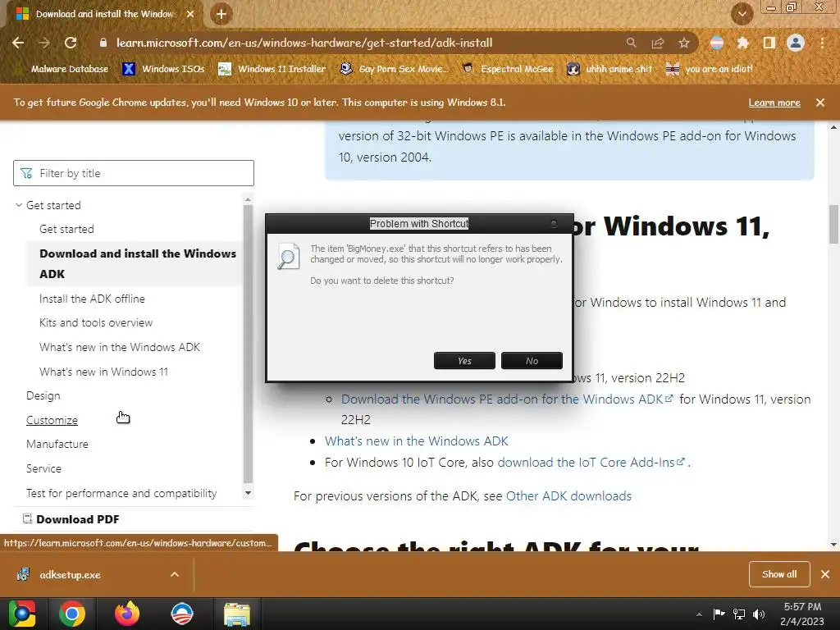Screen dimensions: 840x630
Task: Open the Chrome profile avatar
Action: [796, 43]
